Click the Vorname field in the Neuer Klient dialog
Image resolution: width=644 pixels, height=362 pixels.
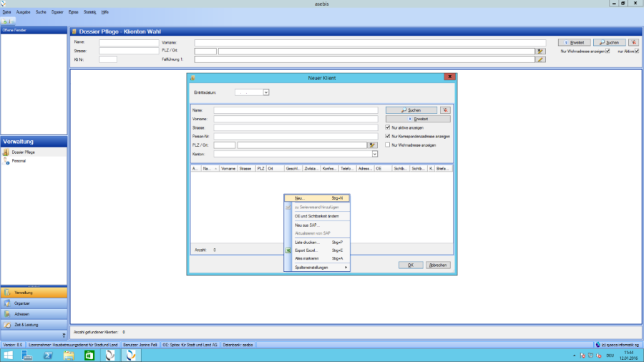point(296,119)
